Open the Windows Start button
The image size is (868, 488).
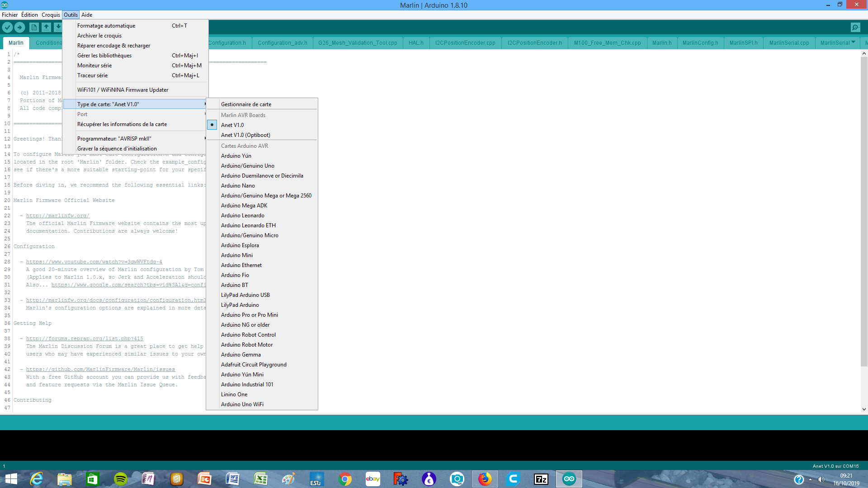tap(11, 479)
